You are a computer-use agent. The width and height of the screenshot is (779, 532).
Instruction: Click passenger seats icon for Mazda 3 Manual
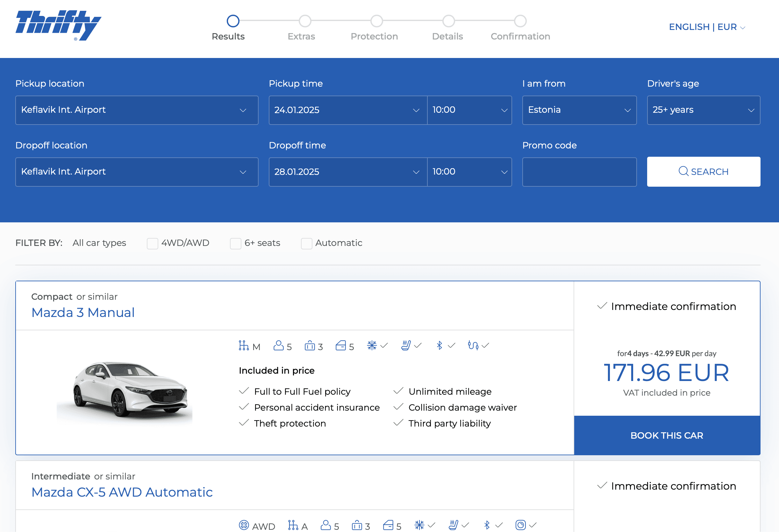click(279, 346)
